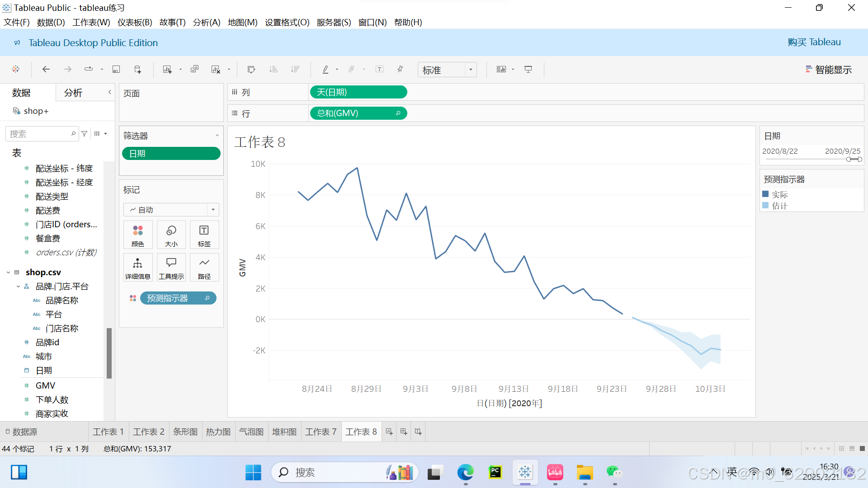868x488 pixels.
Task: Open the 标准 fit dropdown
Action: [x=471, y=70]
